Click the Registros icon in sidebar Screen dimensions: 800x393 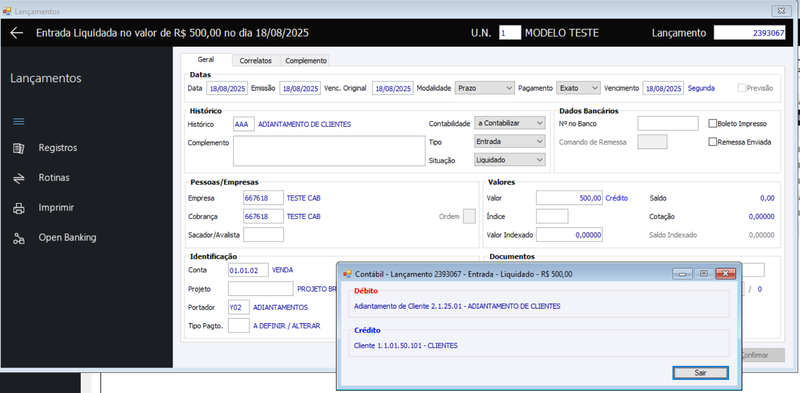[18, 148]
